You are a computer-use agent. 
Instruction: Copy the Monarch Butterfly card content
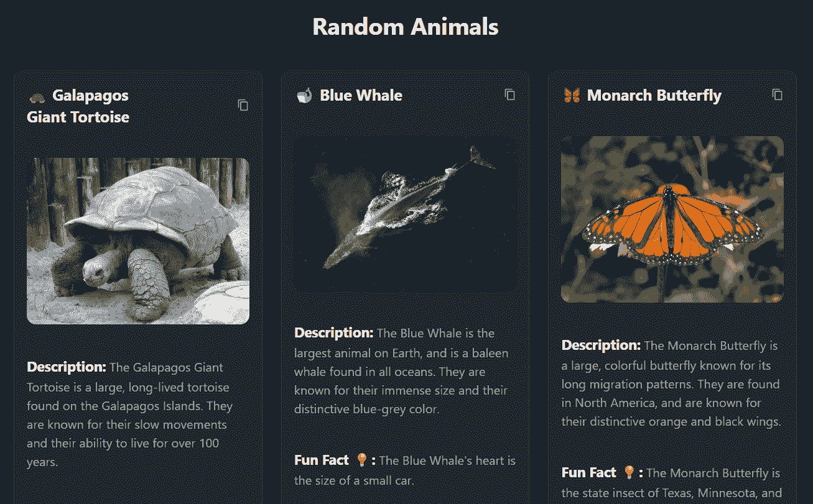778,94
